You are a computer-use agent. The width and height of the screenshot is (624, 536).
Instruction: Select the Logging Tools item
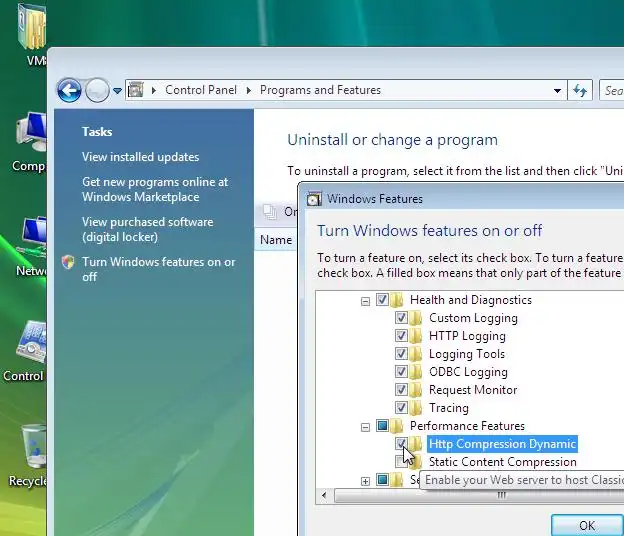467,354
